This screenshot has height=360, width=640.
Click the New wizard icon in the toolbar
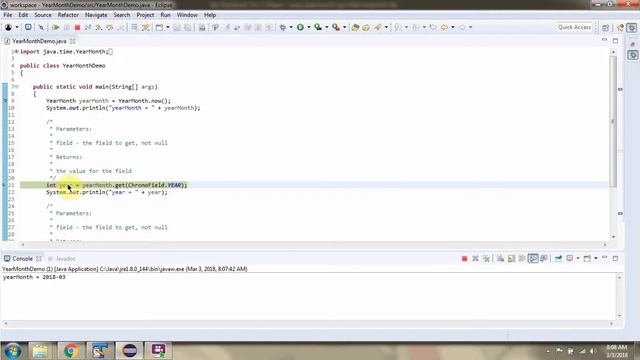(159, 27)
